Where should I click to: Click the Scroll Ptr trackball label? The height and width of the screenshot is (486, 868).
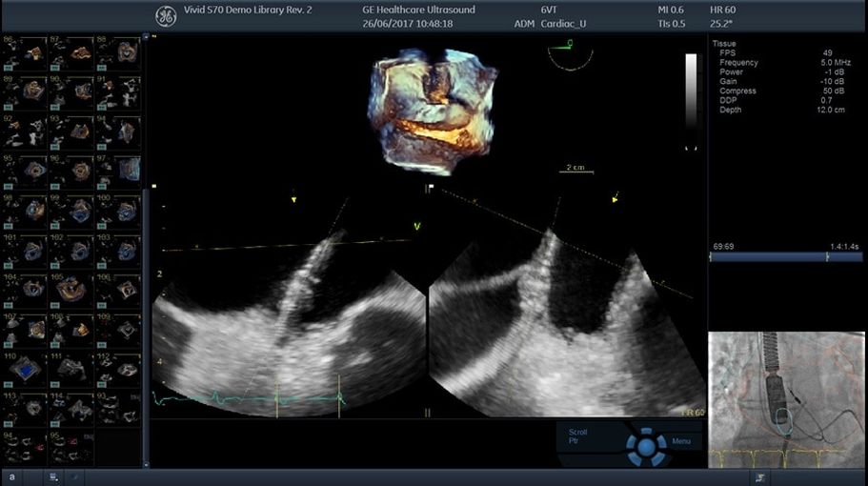(577, 436)
